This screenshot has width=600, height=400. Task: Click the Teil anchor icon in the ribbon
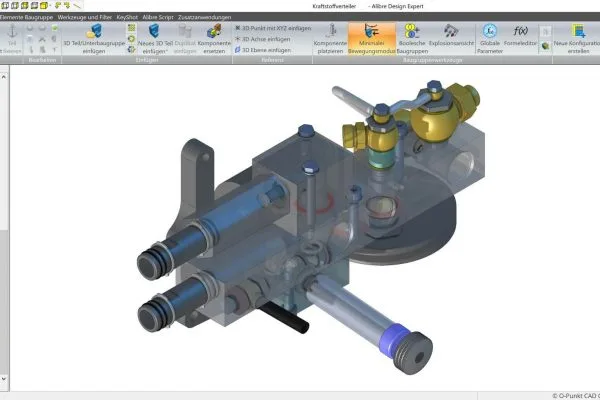[x=12, y=31]
